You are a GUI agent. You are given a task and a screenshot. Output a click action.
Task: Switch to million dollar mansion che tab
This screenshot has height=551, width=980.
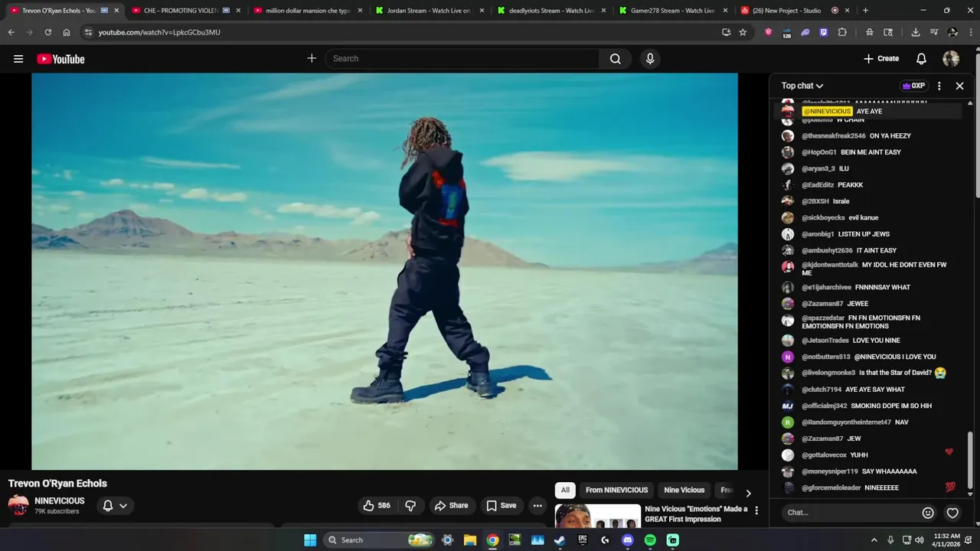(306, 11)
